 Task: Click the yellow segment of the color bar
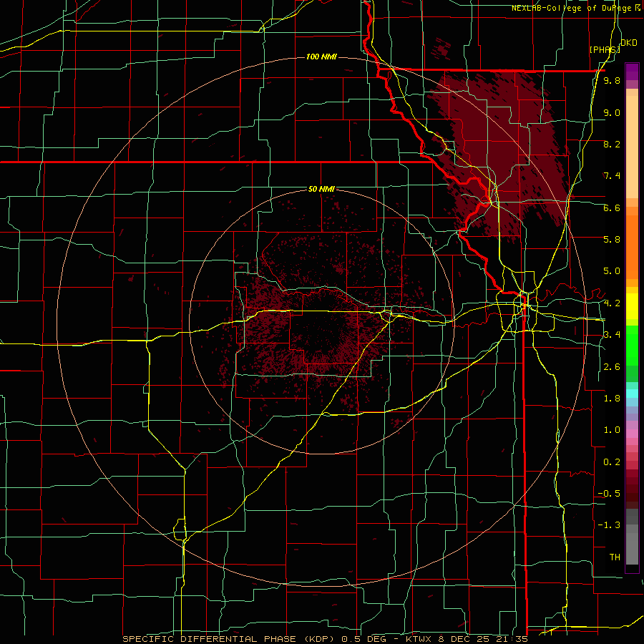(x=632, y=305)
